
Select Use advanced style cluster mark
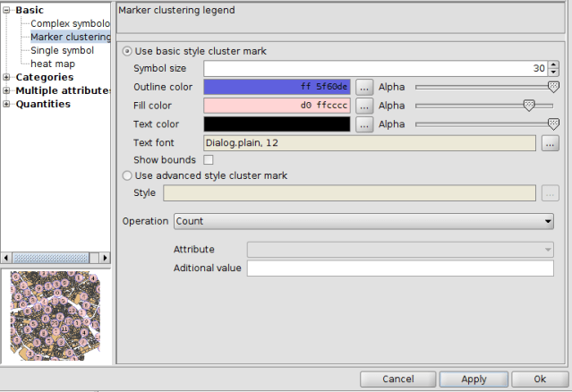(127, 176)
